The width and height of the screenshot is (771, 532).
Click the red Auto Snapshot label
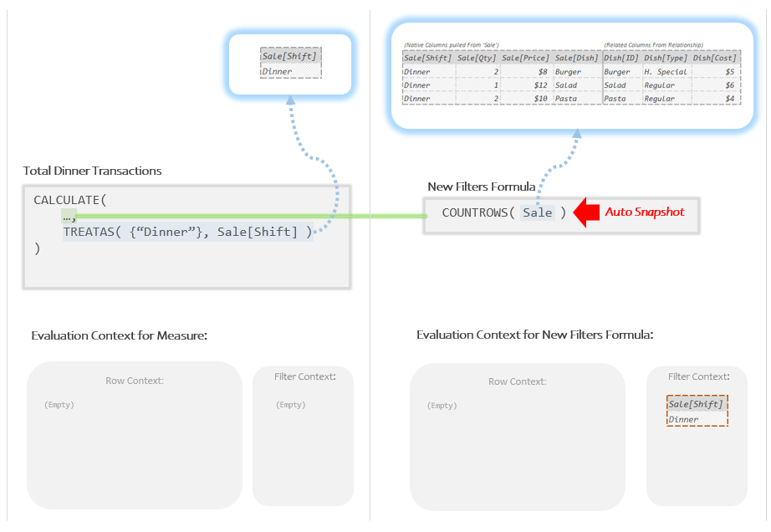click(644, 212)
